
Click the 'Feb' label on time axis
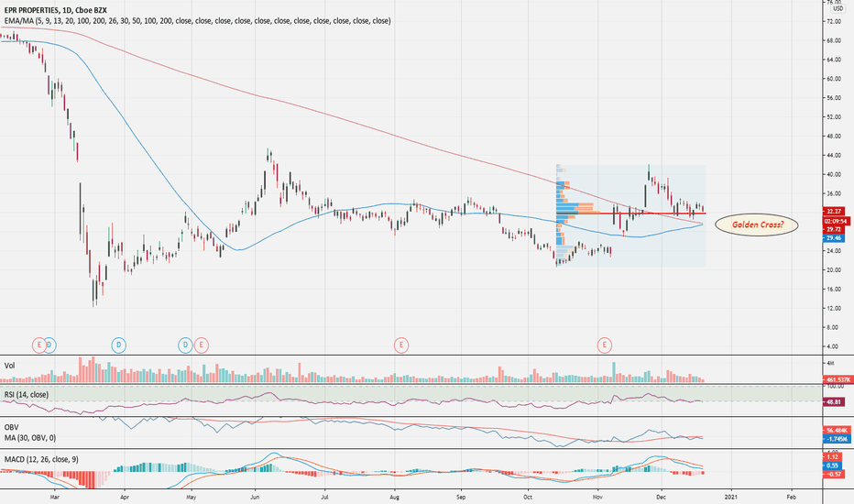(x=792, y=497)
